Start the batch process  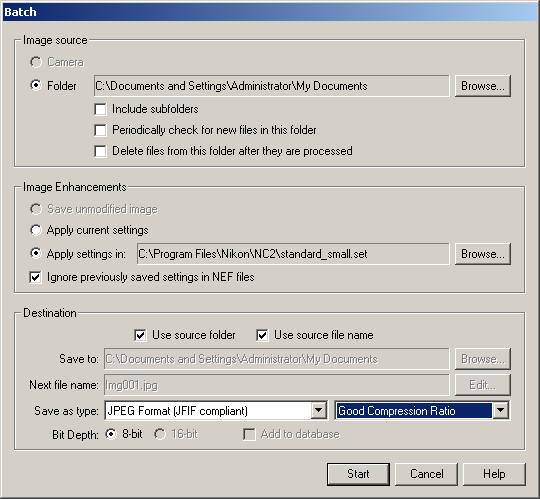tap(358, 474)
